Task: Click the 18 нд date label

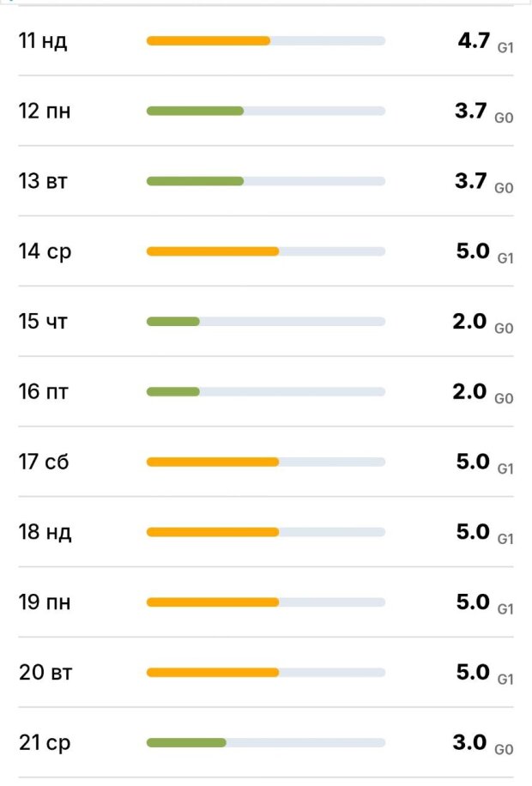Action: [x=45, y=533]
